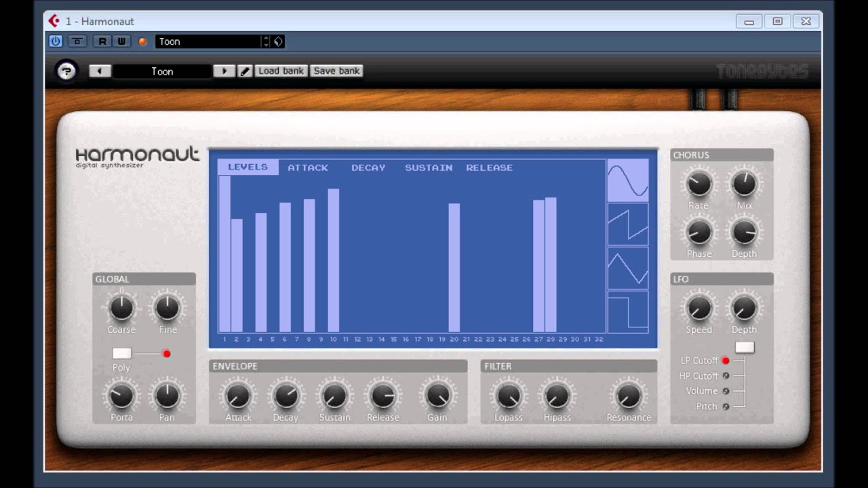
Task: Switch to the DECAY tab
Action: coord(368,167)
